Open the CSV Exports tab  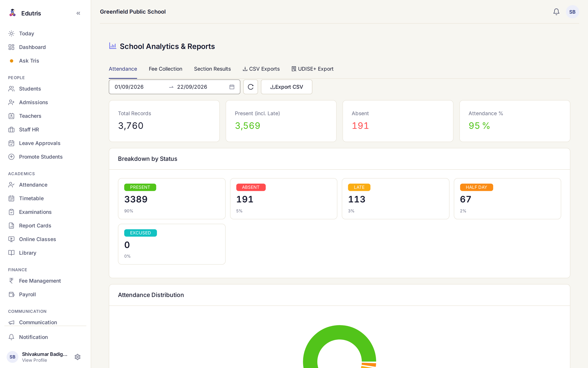point(261,69)
